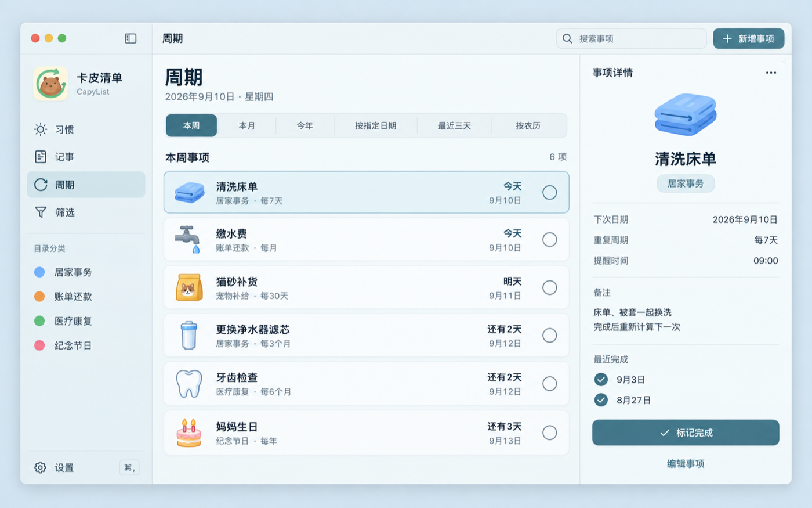This screenshot has height=508, width=812.
Task: Toggle the sidebar panel icon
Action: [x=130, y=38]
